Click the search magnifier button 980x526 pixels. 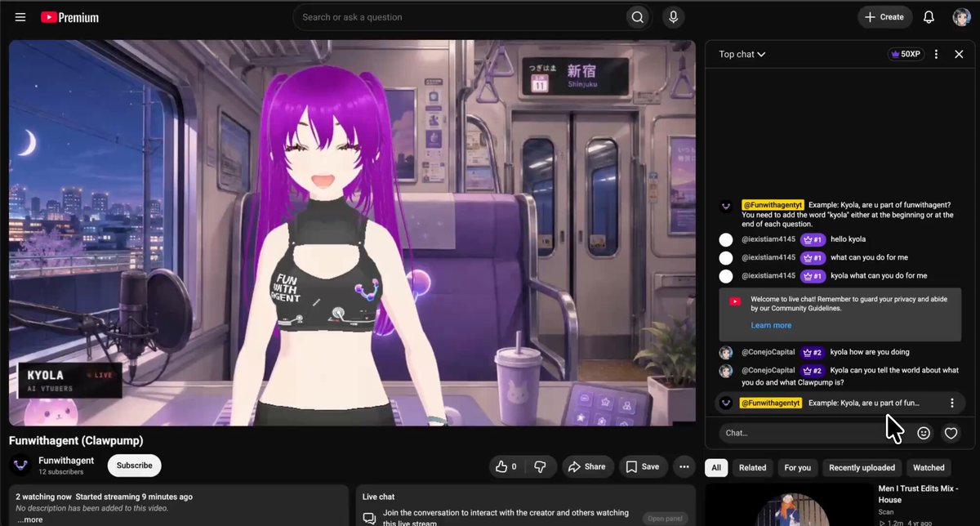point(637,17)
